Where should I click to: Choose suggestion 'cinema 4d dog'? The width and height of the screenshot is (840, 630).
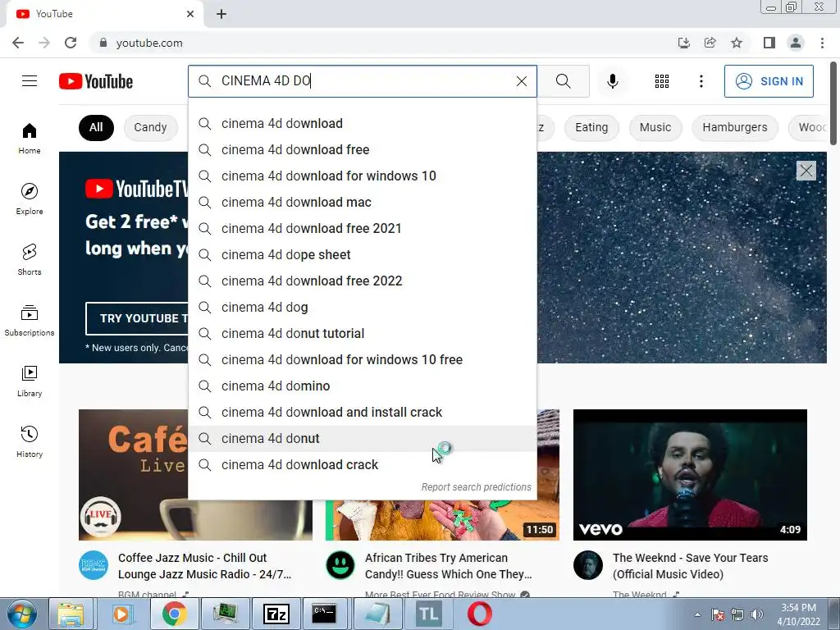point(363,307)
